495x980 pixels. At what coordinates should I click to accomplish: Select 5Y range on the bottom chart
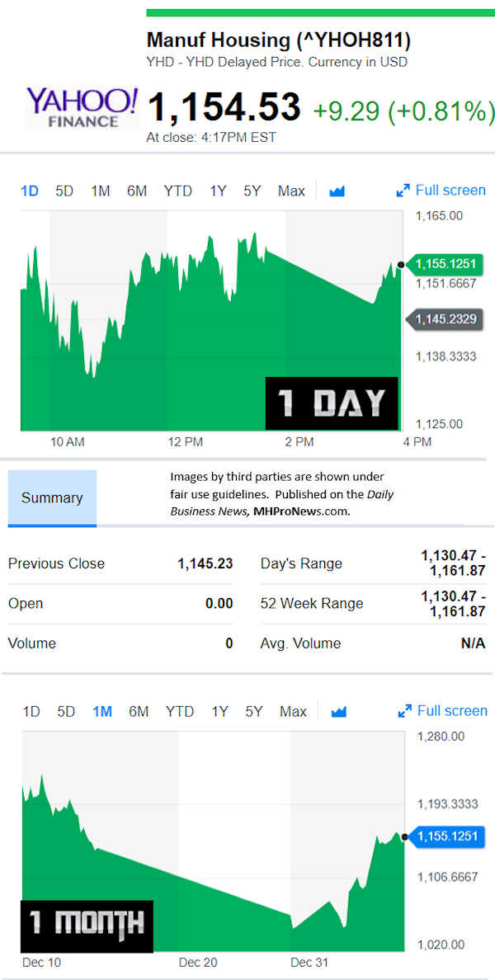click(x=254, y=712)
